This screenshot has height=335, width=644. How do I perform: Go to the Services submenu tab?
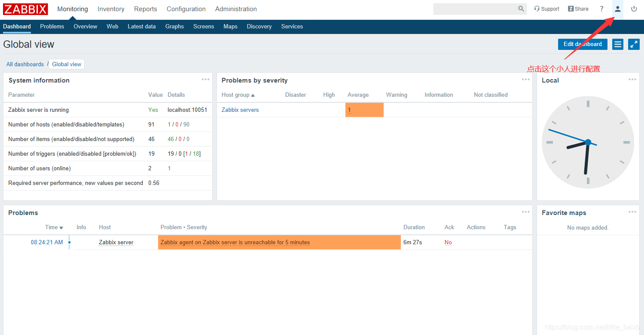(x=292, y=27)
